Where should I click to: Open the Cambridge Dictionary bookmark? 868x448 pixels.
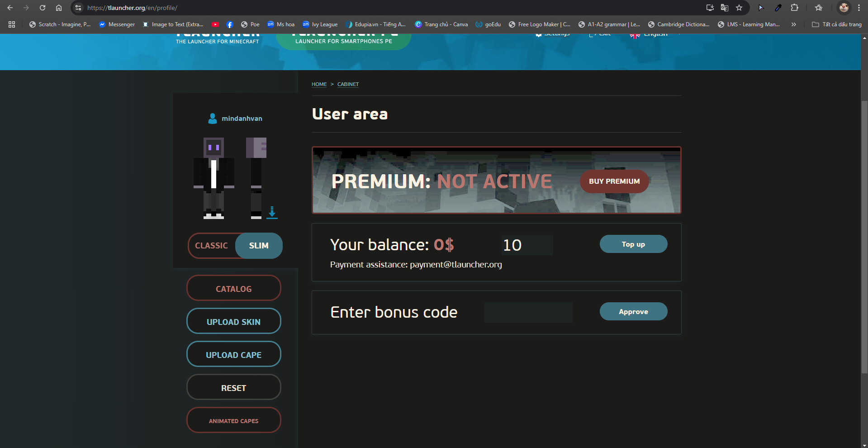point(678,24)
